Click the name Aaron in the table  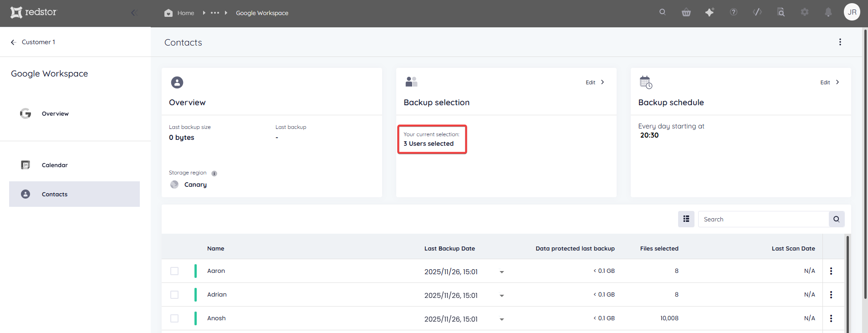216,271
